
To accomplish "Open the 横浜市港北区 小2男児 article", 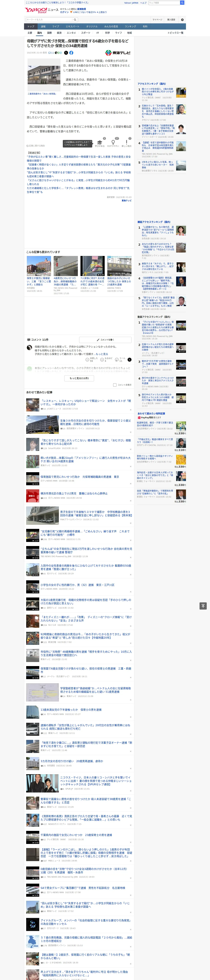I will click(74, 493).
